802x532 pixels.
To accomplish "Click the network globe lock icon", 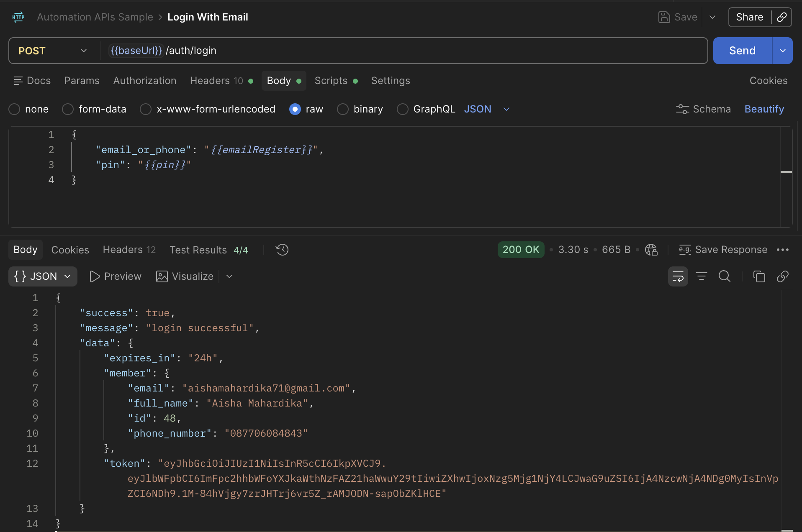I will pyautogui.click(x=651, y=250).
